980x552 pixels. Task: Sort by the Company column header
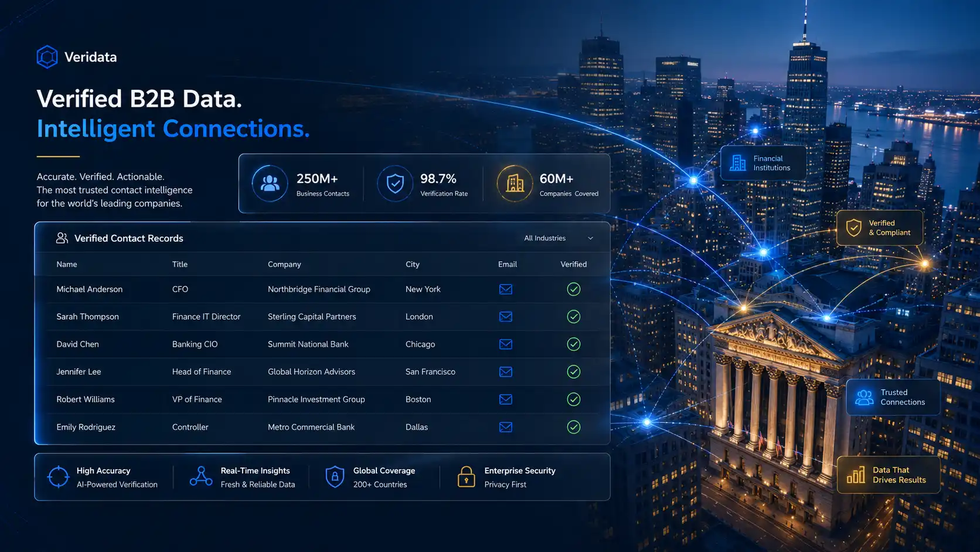pos(284,265)
